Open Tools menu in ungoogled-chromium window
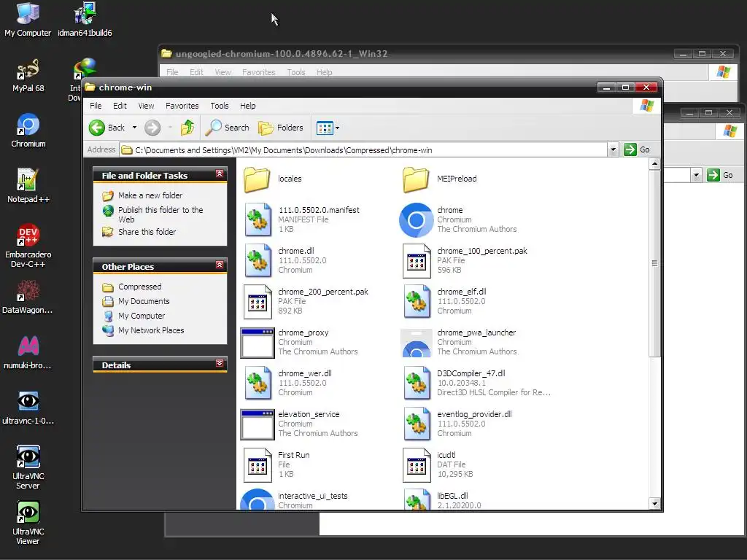The width and height of the screenshot is (747, 560). tap(296, 72)
